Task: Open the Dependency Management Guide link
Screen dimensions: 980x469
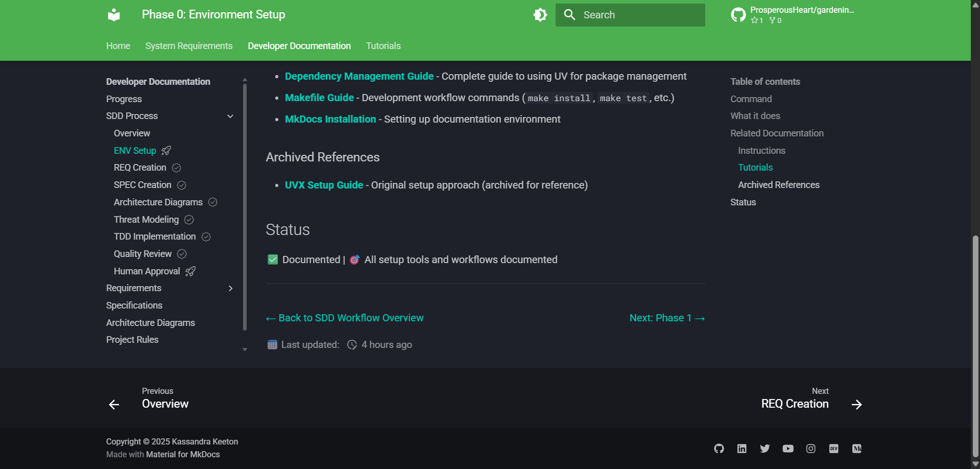Action: click(x=359, y=76)
